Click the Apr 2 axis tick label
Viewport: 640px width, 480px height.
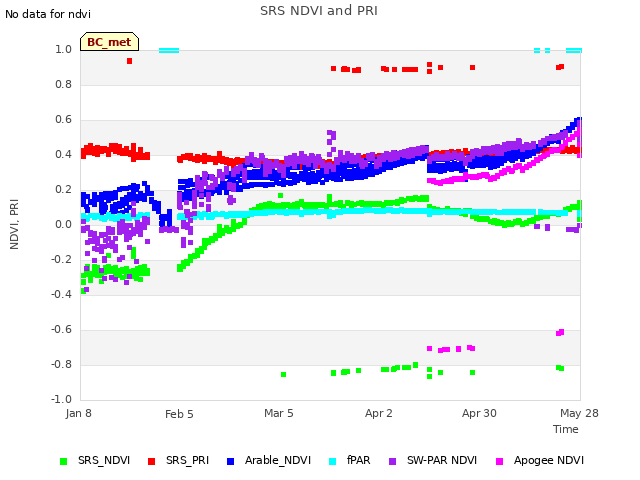(x=379, y=413)
